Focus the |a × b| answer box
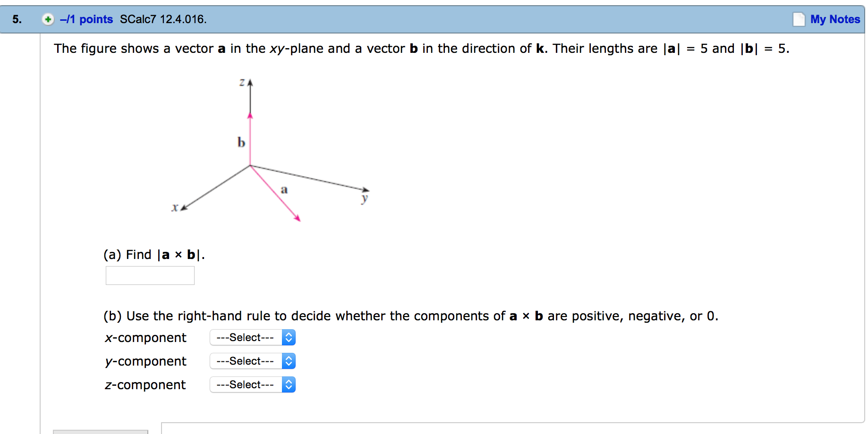This screenshot has width=868, height=434. 150,275
